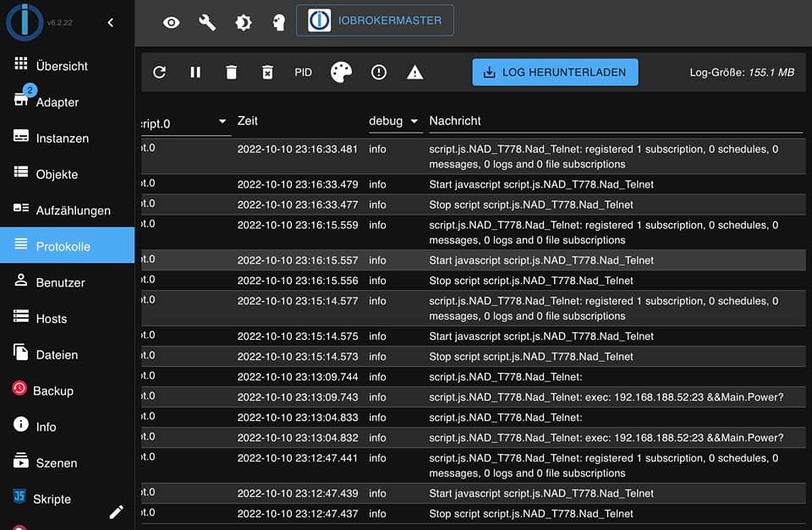The image size is (812, 530).
Task: Open the color palette icon
Action: click(341, 73)
